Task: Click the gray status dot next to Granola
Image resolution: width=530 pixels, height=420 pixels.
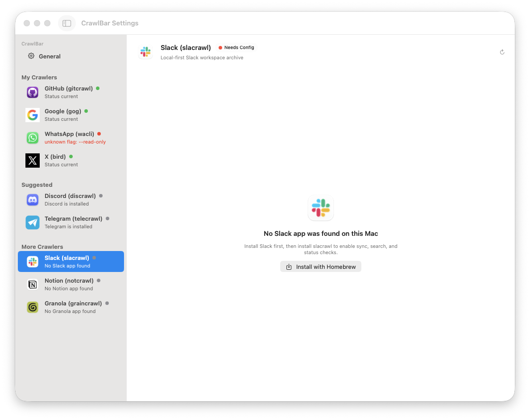Action: point(107,303)
